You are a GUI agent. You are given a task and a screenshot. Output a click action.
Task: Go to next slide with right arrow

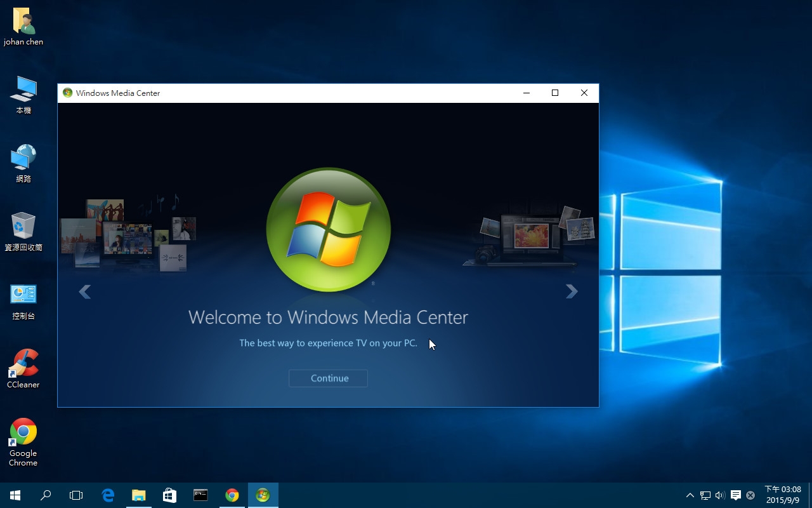click(x=572, y=291)
